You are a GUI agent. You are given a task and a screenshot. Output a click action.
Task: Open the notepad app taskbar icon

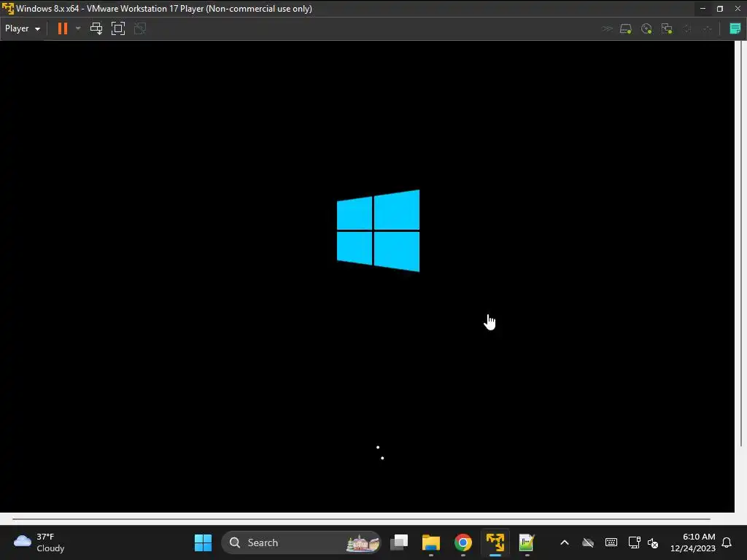pyautogui.click(x=527, y=542)
